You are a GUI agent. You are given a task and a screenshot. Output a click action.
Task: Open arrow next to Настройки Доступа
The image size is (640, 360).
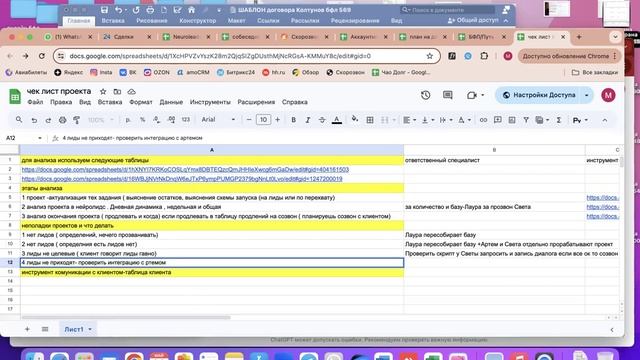coord(587,95)
